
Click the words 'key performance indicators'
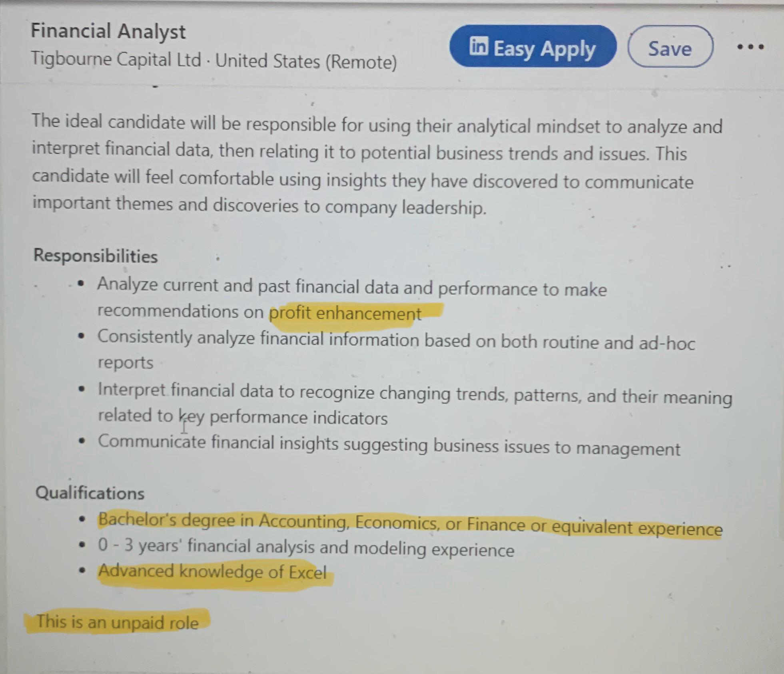click(283, 417)
